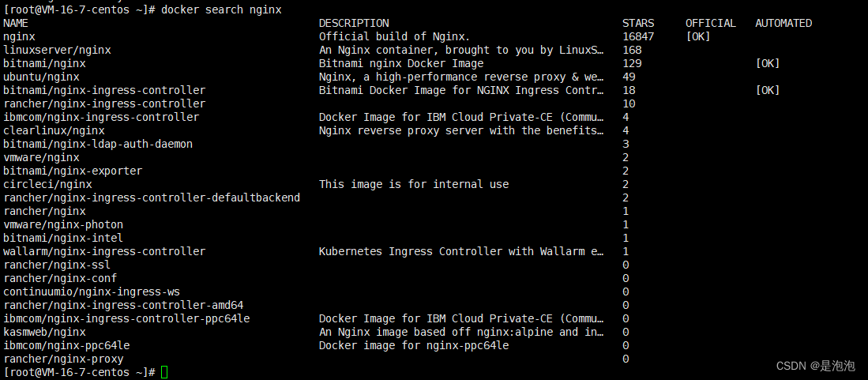Screen dimensions: 868x380
Task: Select the wallarm/nginx-ingress-controller image name
Action: pyautogui.click(x=104, y=252)
